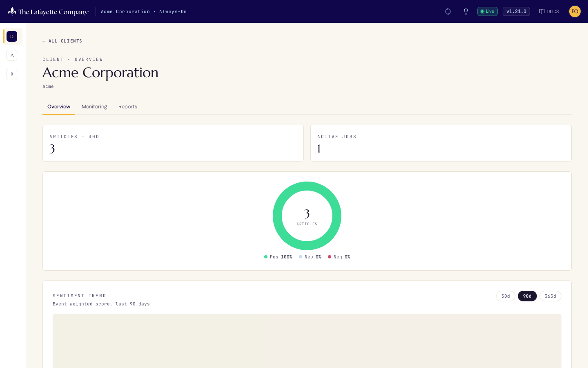The height and width of the screenshot is (368, 588).
Task: Click the Acme Corporation · Always-On breadcrumb
Action: tap(144, 11)
